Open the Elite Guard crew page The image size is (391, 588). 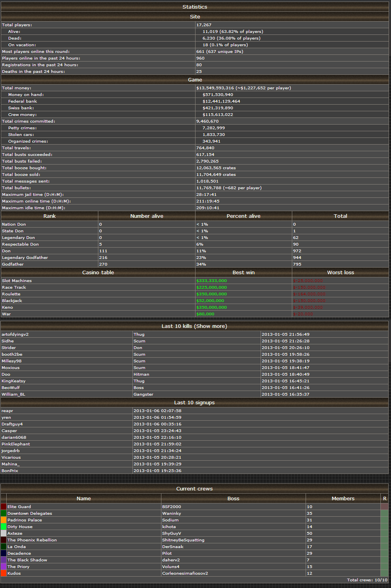click(19, 507)
